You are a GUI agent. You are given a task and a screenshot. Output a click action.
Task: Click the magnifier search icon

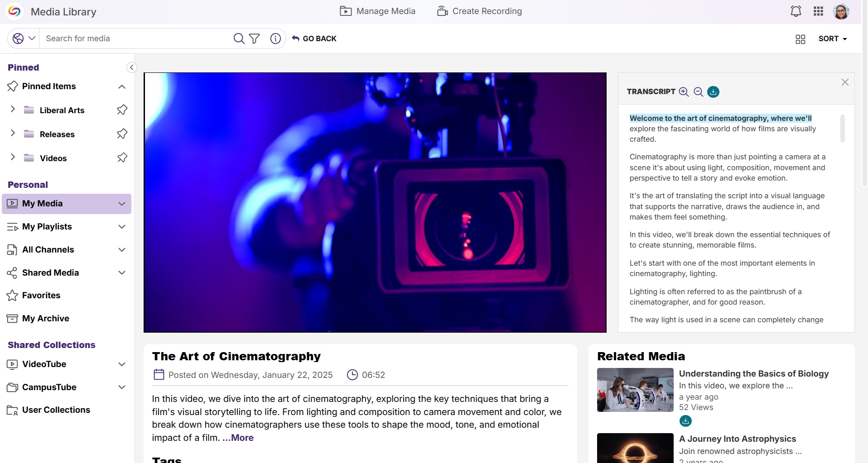(239, 38)
